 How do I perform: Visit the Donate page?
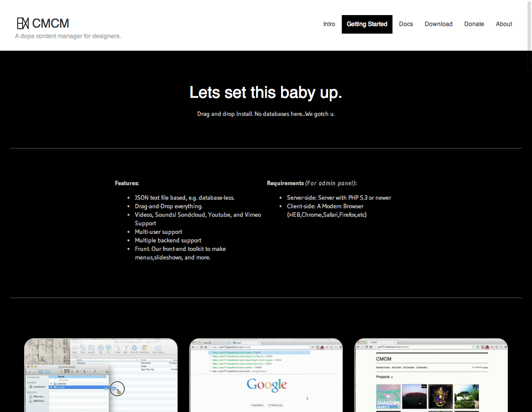474,24
